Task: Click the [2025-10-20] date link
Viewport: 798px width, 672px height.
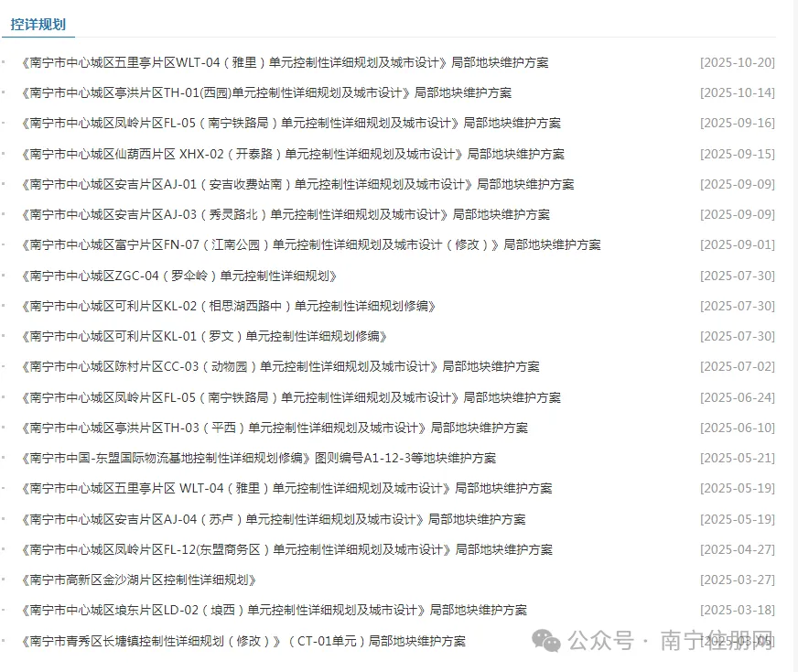Action: pyautogui.click(x=738, y=62)
